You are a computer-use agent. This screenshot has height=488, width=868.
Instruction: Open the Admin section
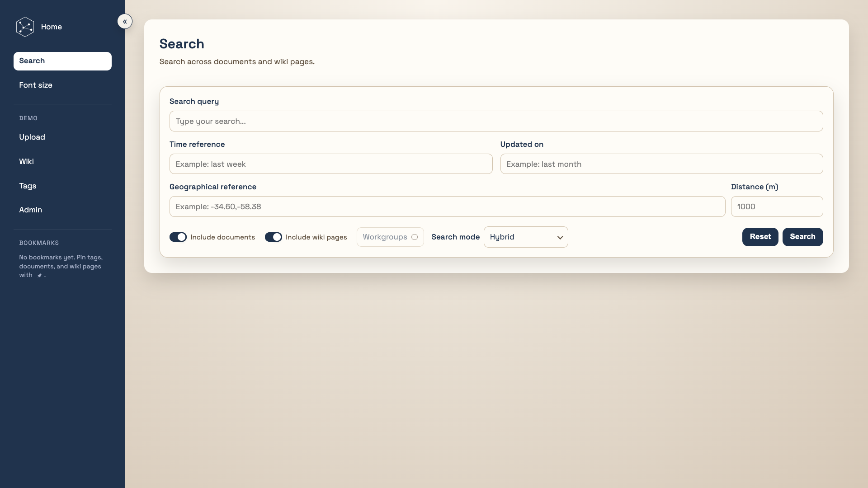30,210
